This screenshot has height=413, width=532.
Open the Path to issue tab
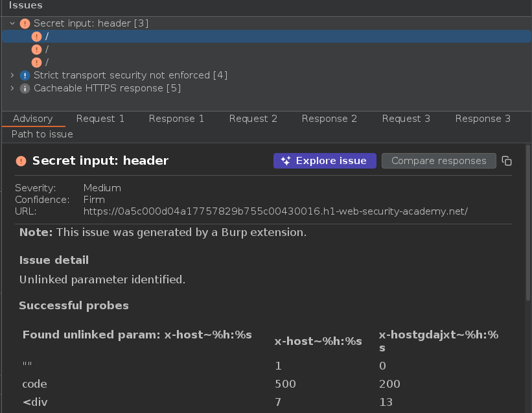coord(42,134)
